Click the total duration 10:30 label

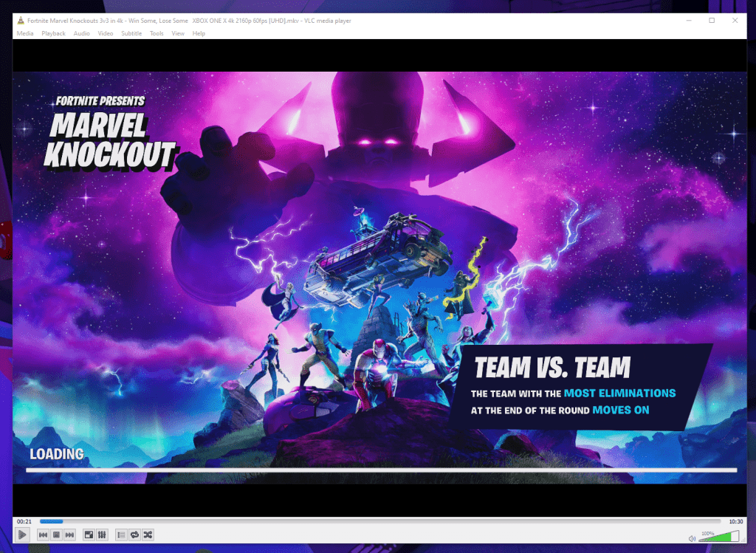735,521
